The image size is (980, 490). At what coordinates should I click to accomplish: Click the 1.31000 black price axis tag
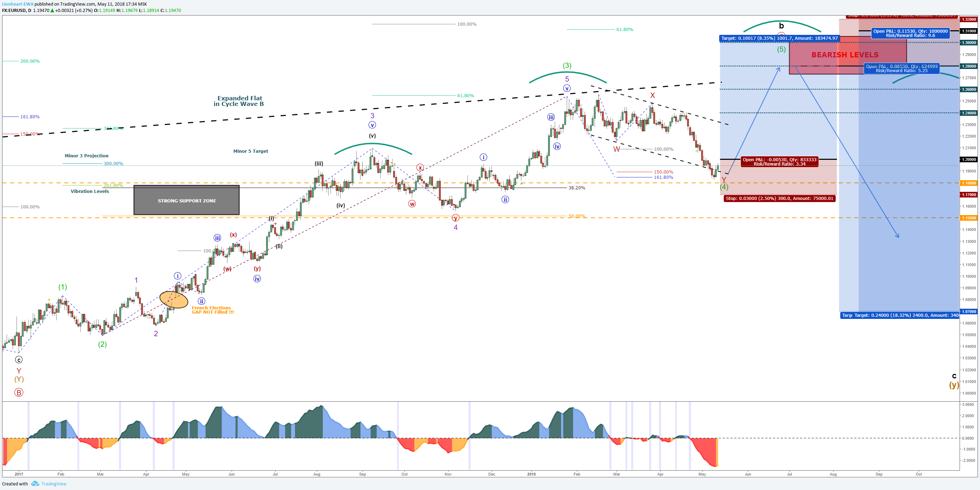coord(969,31)
